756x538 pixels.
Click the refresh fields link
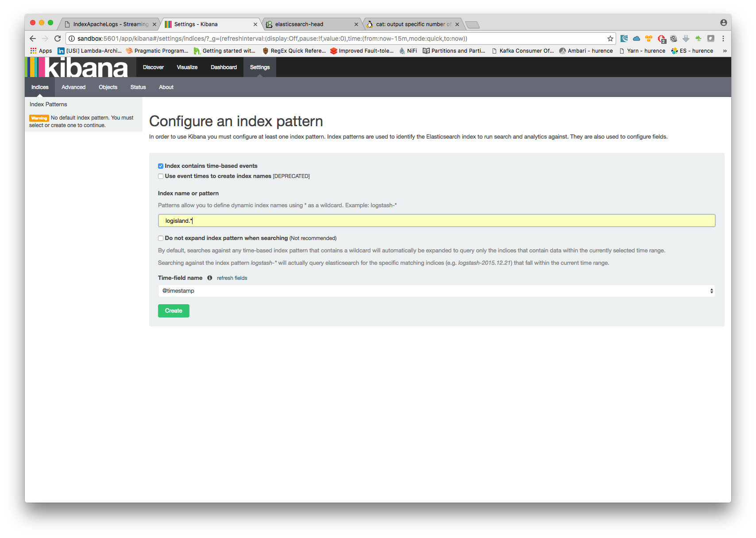pos(231,278)
